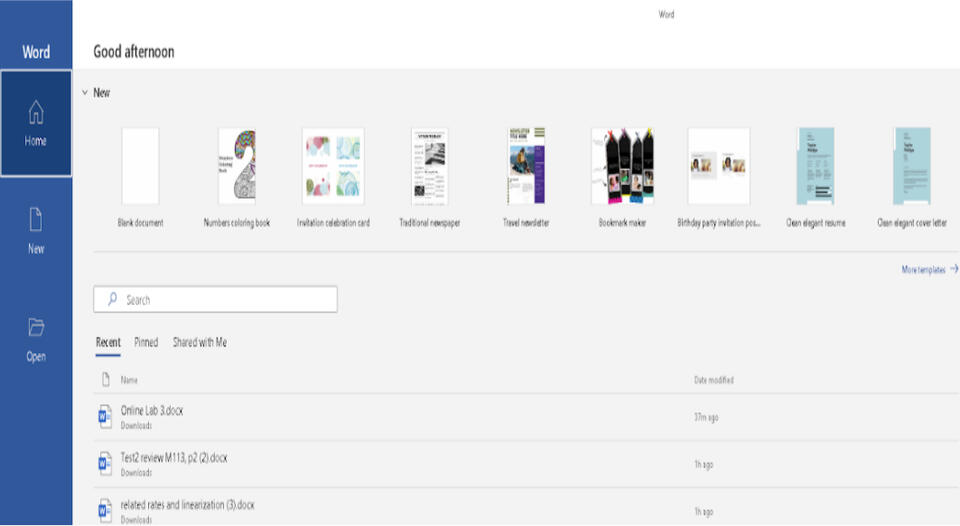
Task: Open the New document page icon
Action: 36,219
